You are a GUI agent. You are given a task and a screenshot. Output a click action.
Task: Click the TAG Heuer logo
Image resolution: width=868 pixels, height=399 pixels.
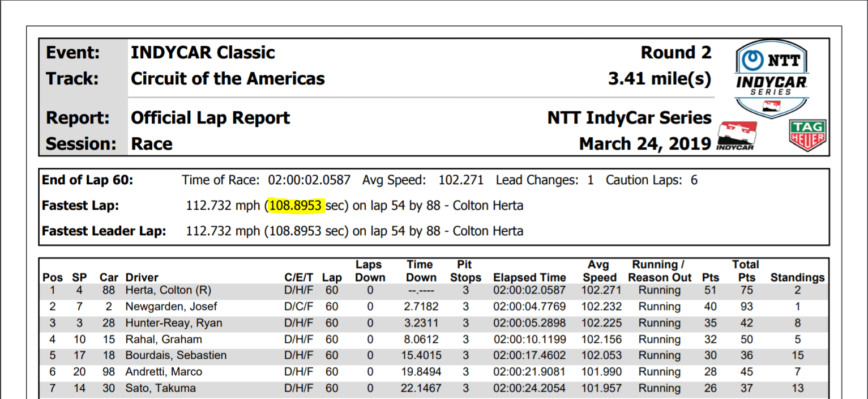coord(807,135)
